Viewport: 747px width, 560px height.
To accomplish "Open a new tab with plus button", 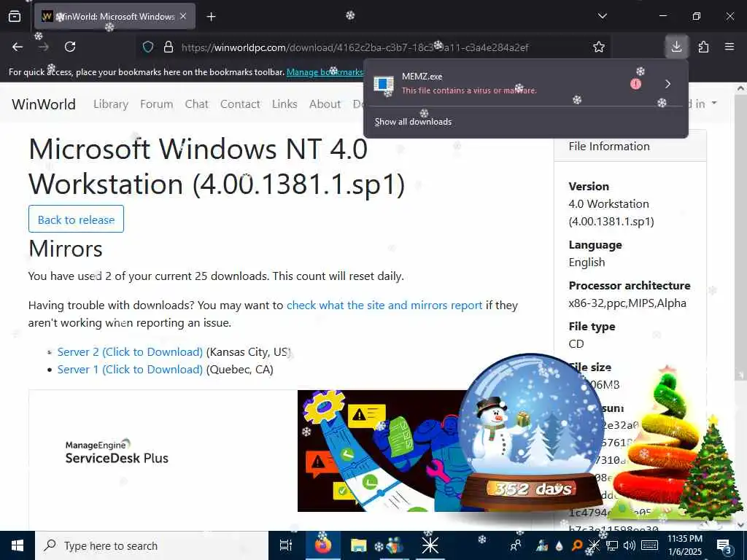I will [211, 17].
